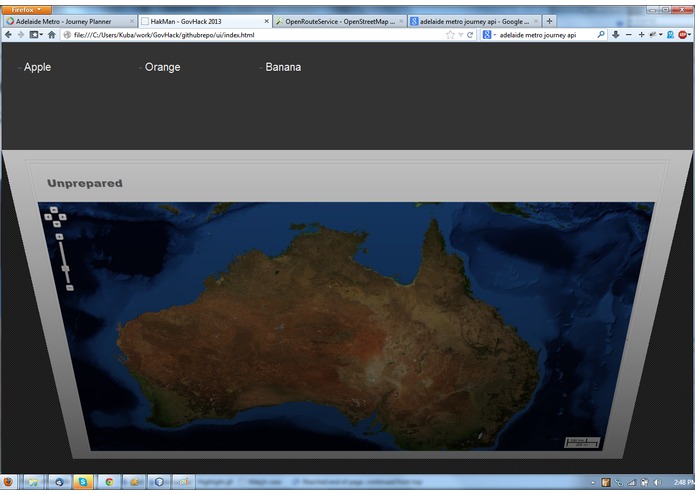Click the map scale bar indicator

pos(582,442)
